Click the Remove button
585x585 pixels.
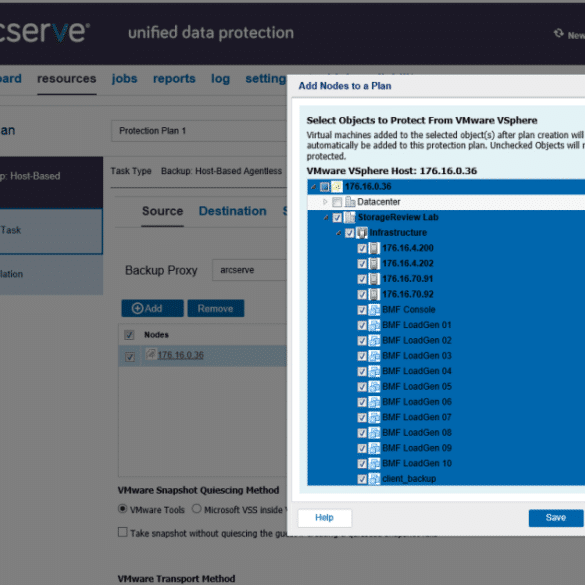pos(216,309)
